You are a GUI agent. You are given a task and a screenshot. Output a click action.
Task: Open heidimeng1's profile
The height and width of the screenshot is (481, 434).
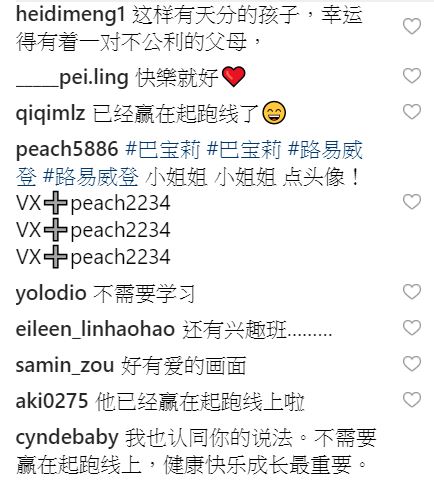[x=70, y=15]
